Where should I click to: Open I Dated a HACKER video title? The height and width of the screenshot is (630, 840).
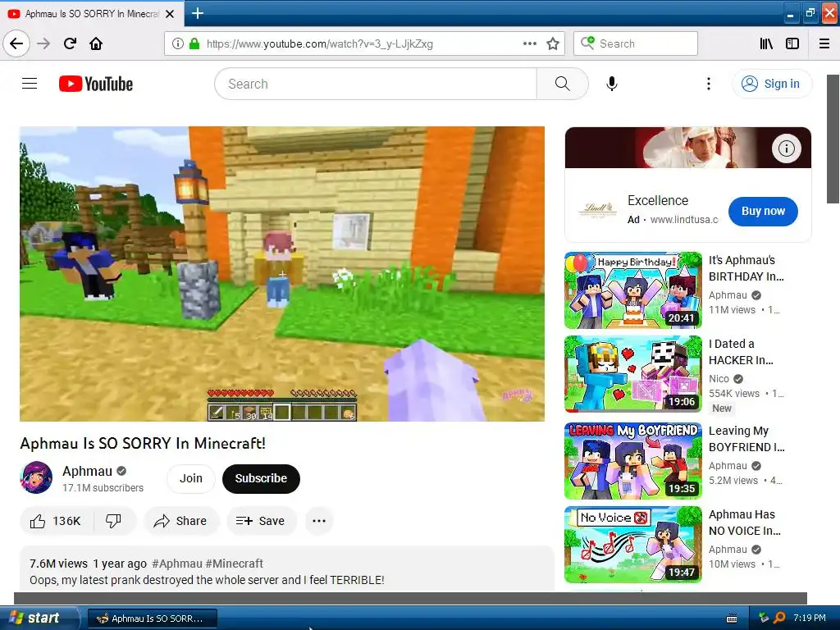(x=741, y=352)
